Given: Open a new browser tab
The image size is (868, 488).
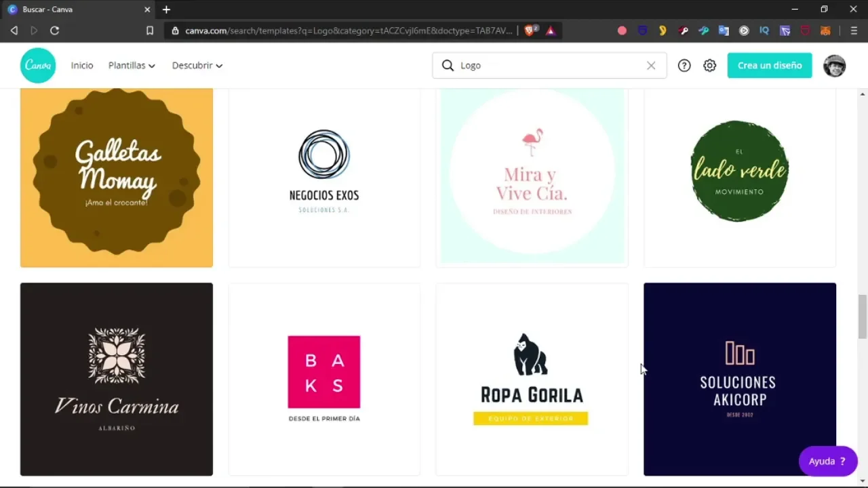Looking at the screenshot, I should (166, 9).
